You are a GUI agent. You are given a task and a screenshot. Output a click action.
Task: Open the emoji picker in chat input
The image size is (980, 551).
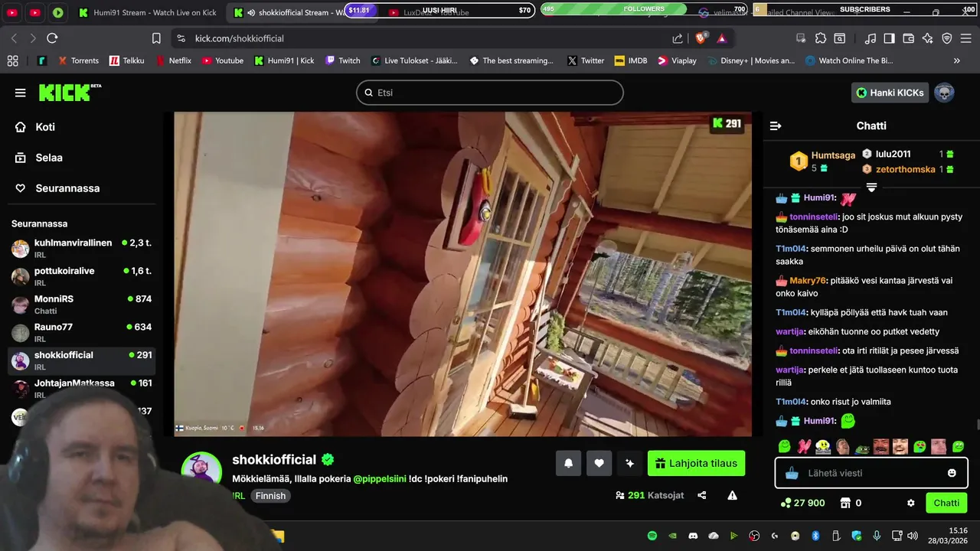point(952,473)
